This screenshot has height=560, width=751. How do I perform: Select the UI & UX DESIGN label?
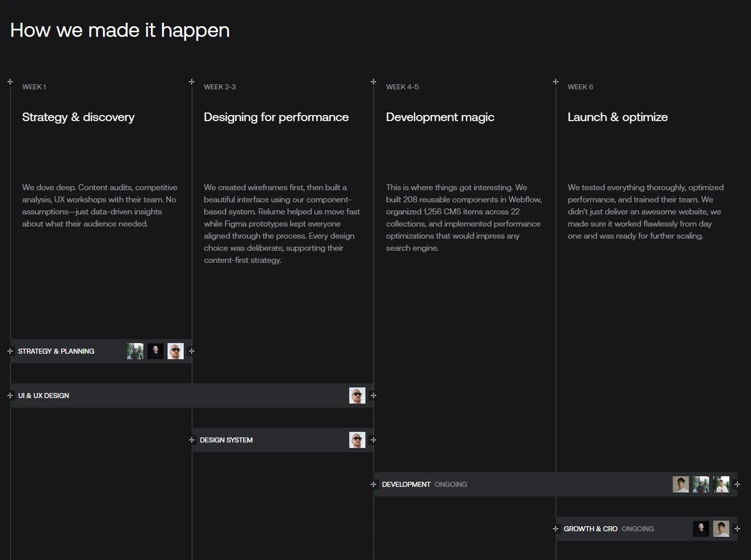tap(43, 396)
